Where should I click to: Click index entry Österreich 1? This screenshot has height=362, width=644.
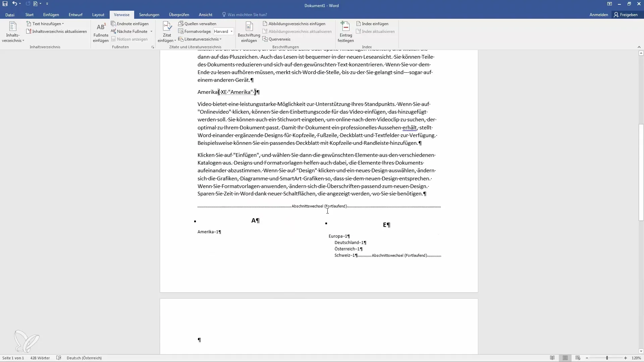click(348, 249)
